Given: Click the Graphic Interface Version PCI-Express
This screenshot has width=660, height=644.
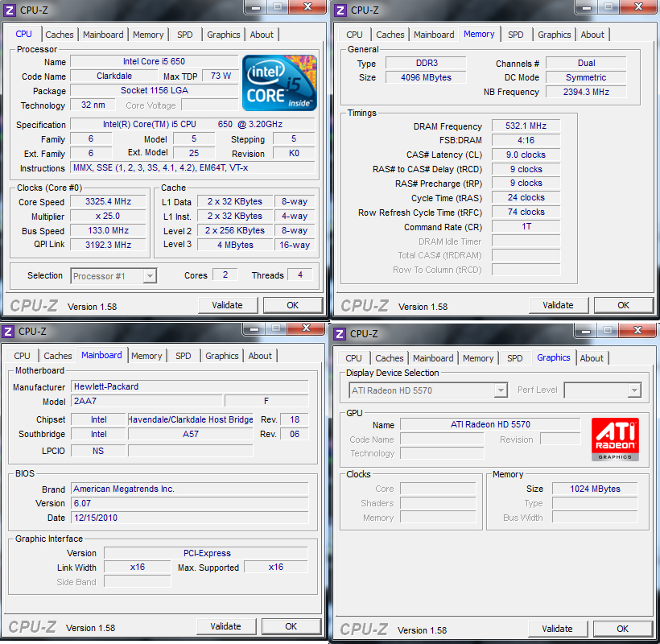Looking at the screenshot, I should pos(206,553).
